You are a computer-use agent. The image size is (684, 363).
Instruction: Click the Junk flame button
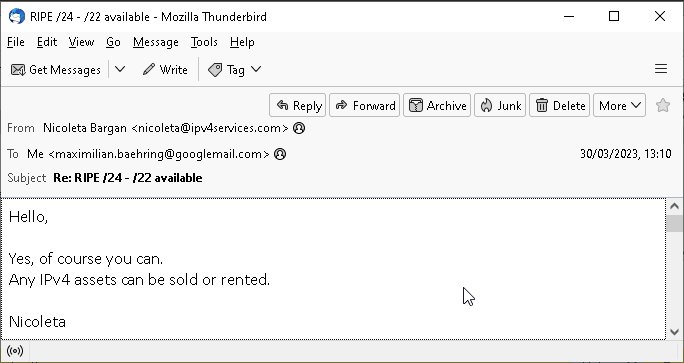point(500,105)
